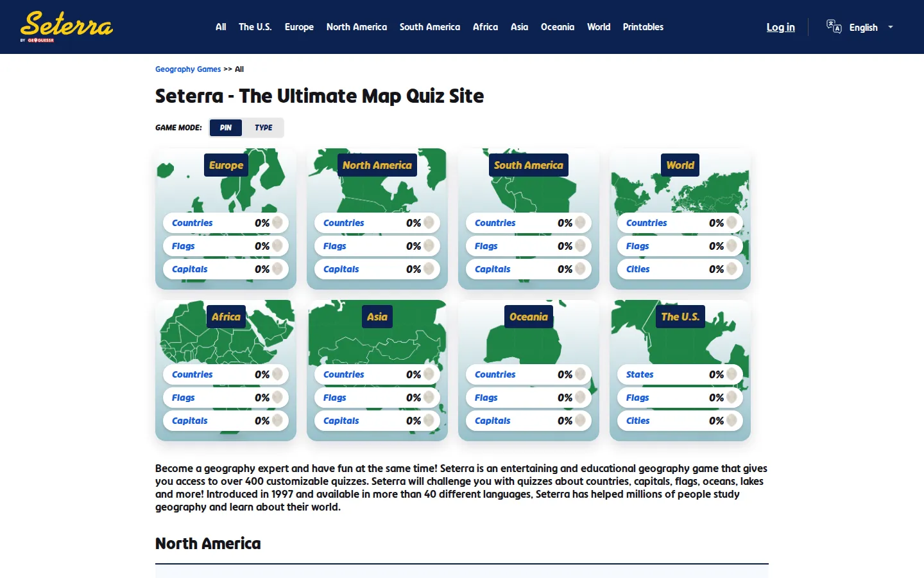Viewport: 924px width, 578px height.
Task: Click medal icon in Africa Flags row
Action: tap(277, 398)
